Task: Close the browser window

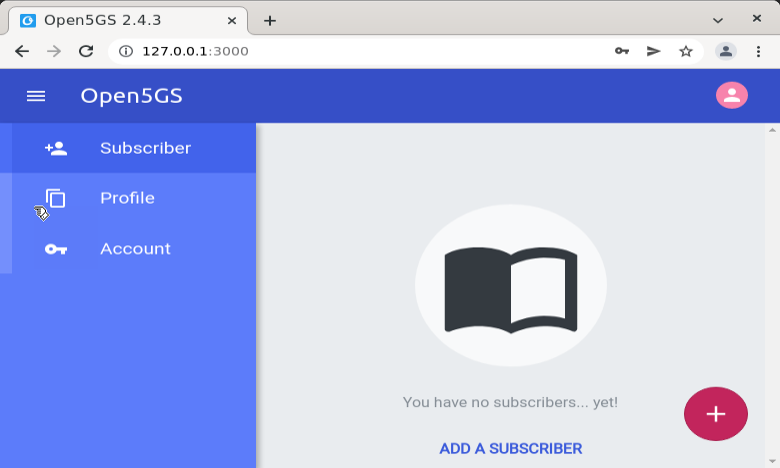Action: coord(757,18)
